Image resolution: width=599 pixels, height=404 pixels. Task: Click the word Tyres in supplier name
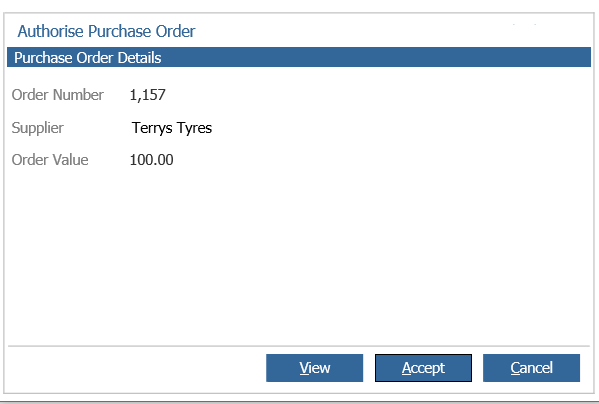click(x=194, y=128)
